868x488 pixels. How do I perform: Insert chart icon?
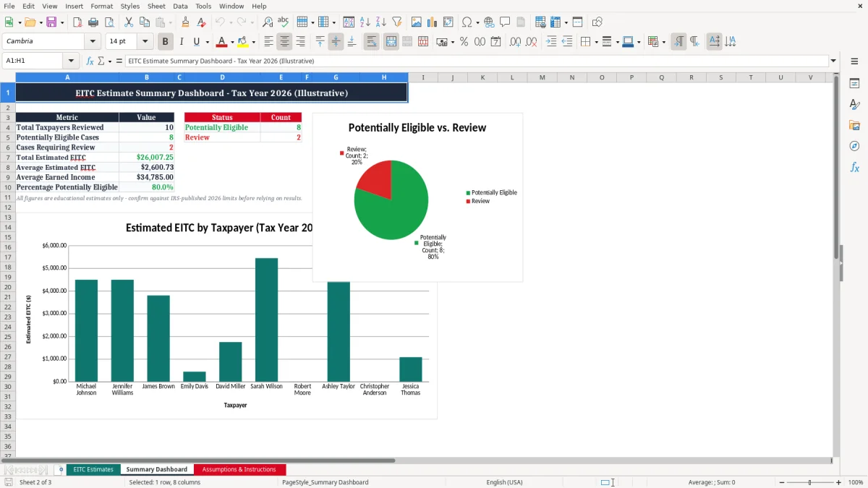tap(433, 22)
